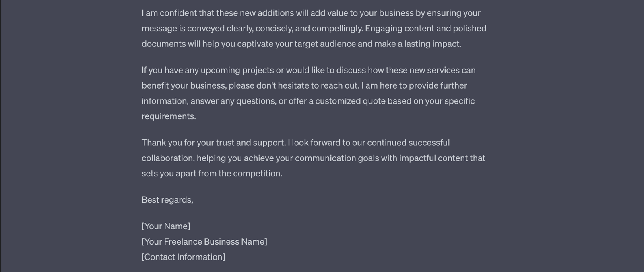
Task: Click 'collaboration,' at the start of the line
Action: coord(168,158)
